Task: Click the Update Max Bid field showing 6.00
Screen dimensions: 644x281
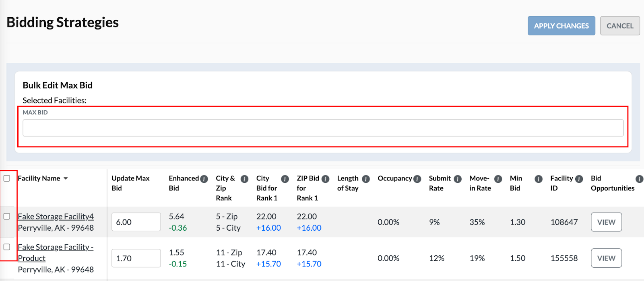Action: [136, 222]
